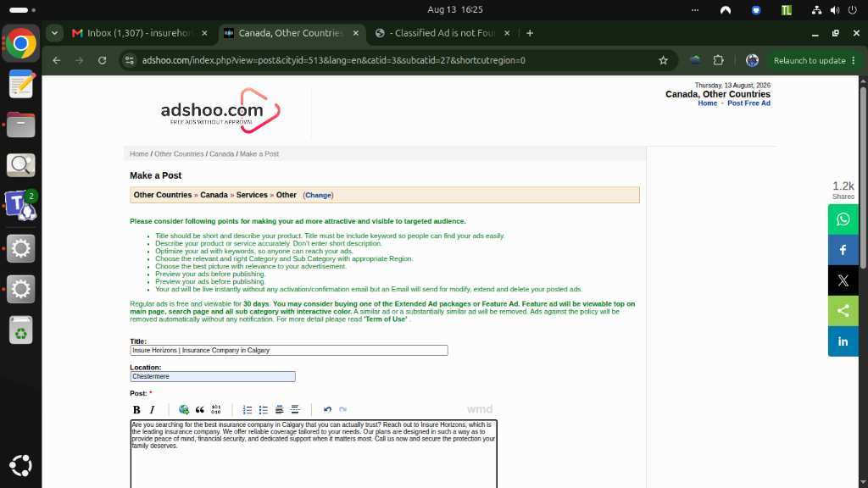
Task: Share page on LinkedIn
Action: click(843, 341)
